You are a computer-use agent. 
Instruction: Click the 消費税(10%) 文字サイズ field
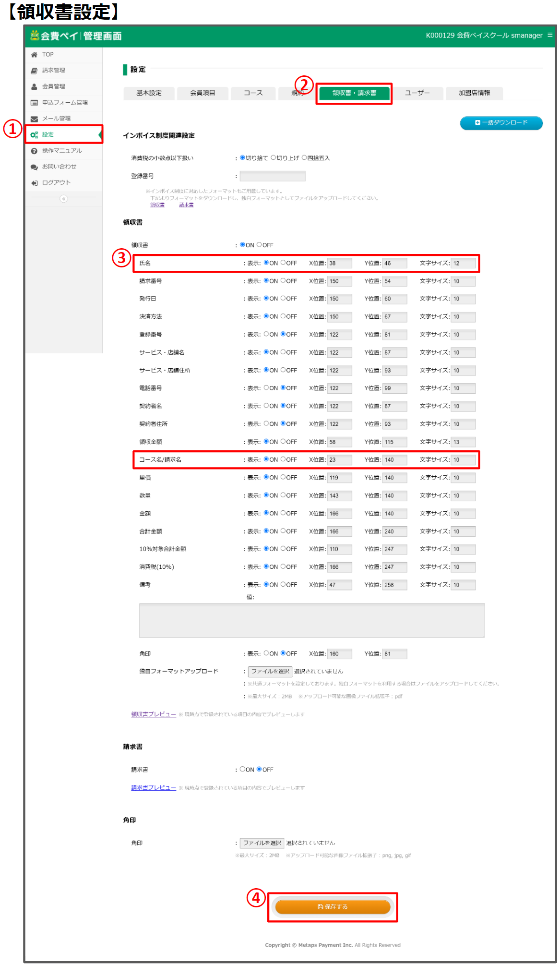click(463, 567)
